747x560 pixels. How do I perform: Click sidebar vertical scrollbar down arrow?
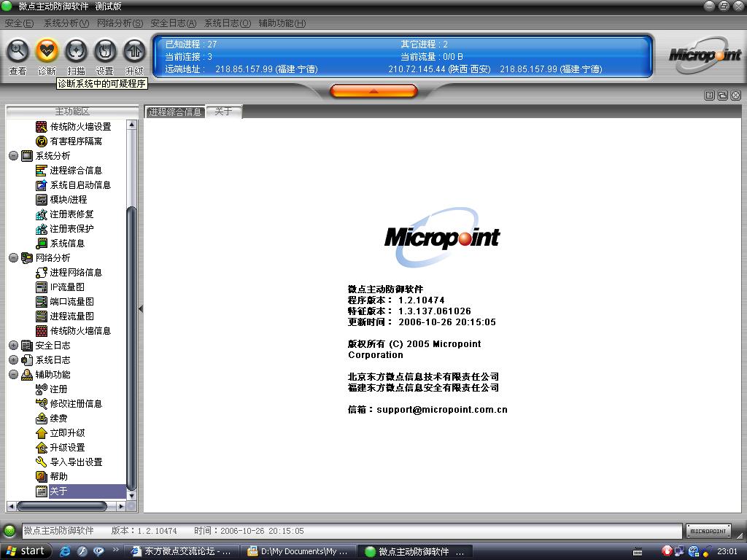pyautogui.click(x=132, y=495)
